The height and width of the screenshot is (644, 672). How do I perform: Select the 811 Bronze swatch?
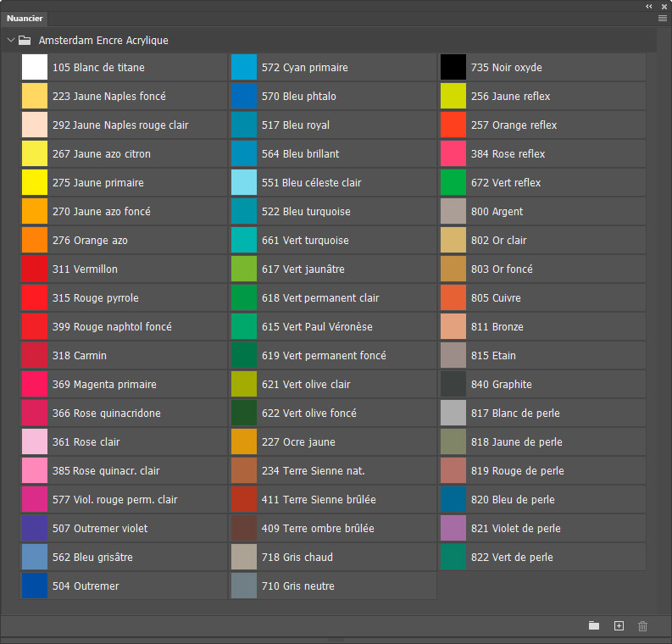453,326
